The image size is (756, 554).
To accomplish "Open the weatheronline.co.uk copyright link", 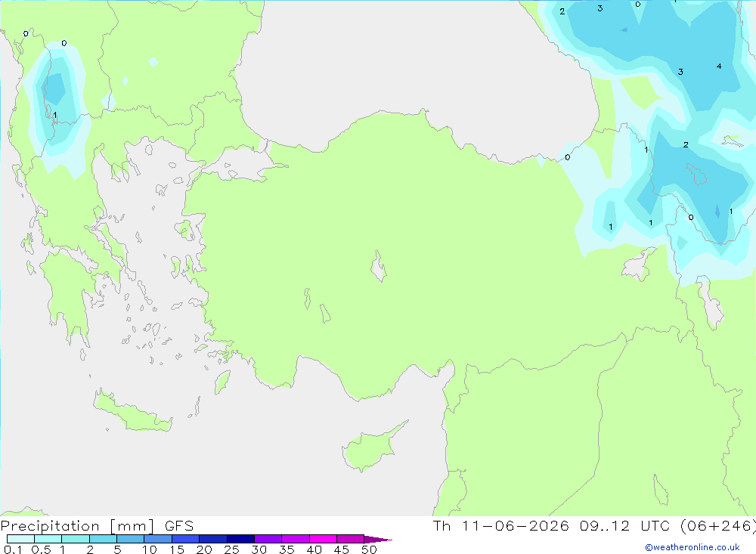I will tap(692, 547).
